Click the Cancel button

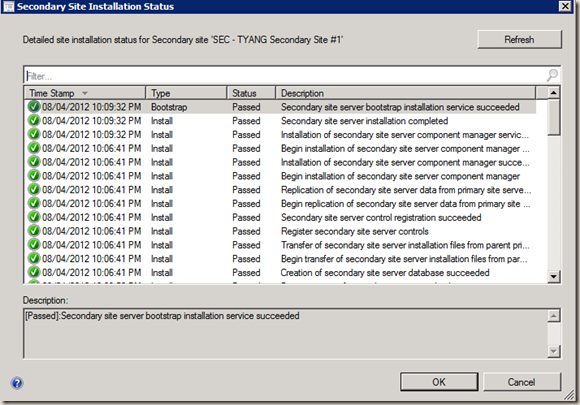pos(522,382)
